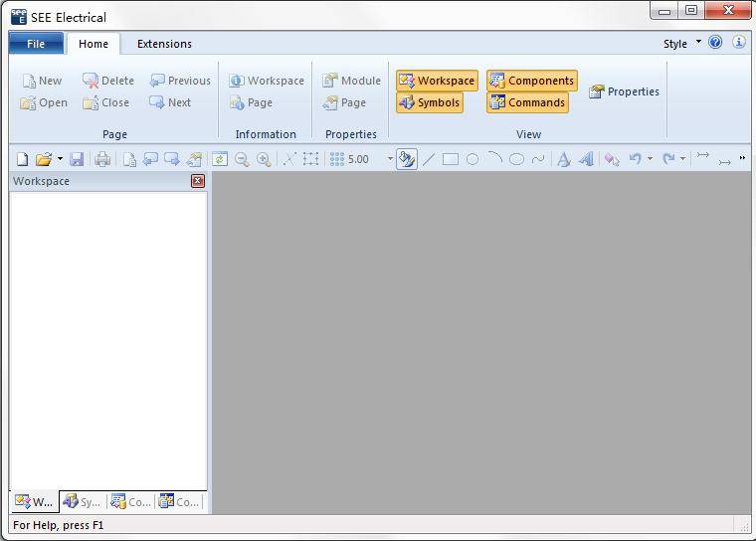Screen dimensions: 756x541
Task: Open the File menu tab
Action: [36, 44]
